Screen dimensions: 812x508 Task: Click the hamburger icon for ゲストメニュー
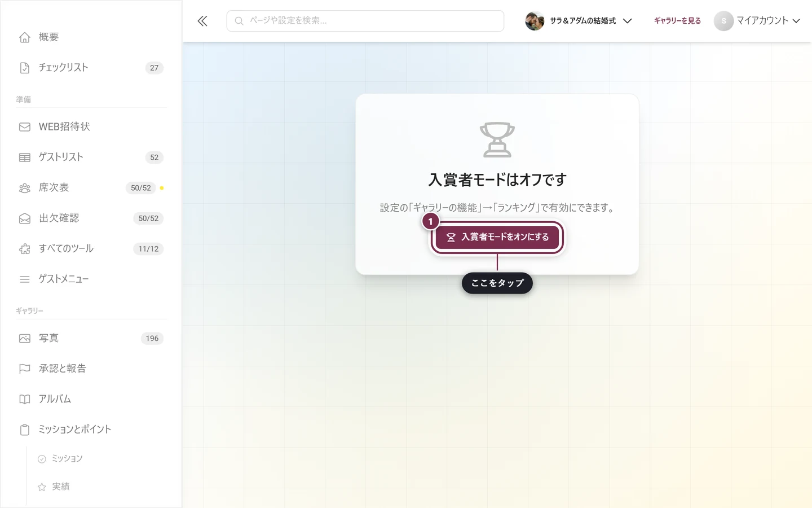pos(25,279)
